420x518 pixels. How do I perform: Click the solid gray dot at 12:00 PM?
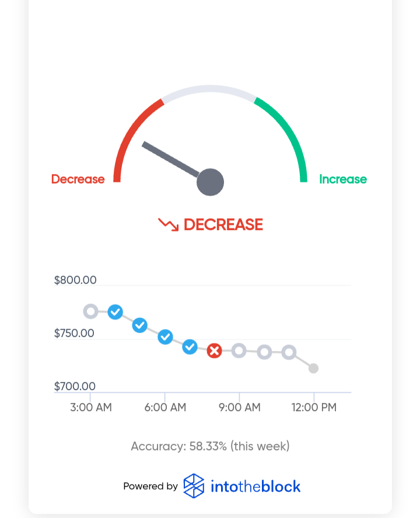(313, 368)
